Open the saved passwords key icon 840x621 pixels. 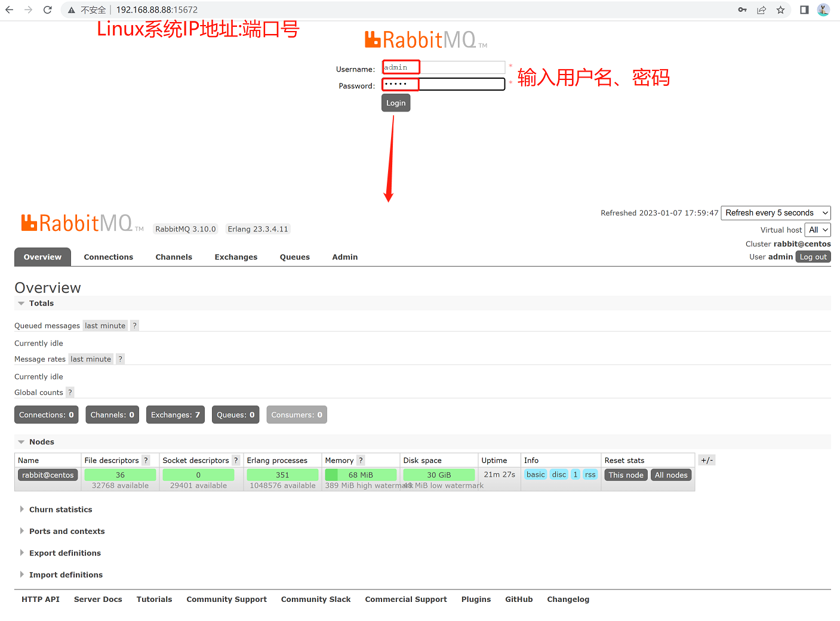[742, 10]
